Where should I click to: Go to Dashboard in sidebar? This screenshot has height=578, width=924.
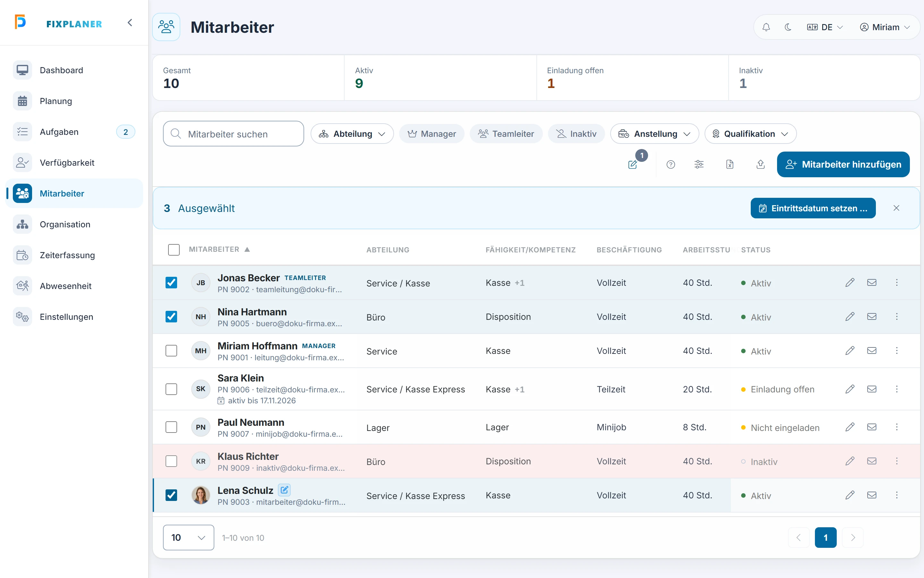click(74, 70)
